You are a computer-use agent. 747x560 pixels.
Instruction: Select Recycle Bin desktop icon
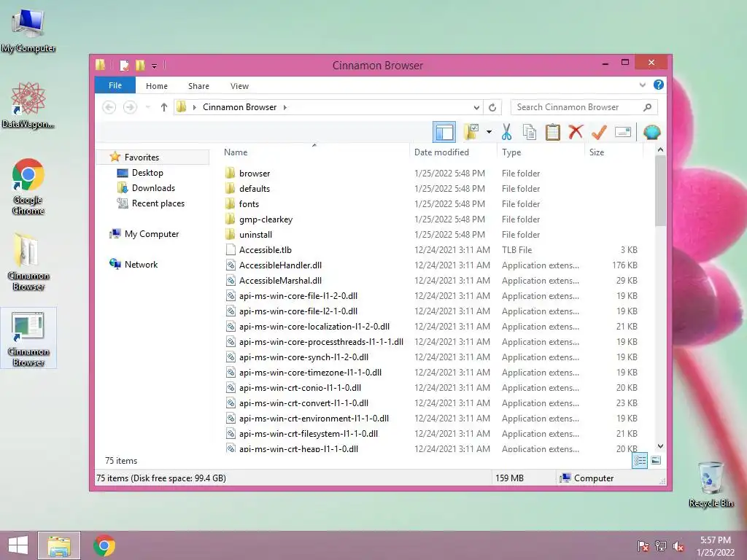pyautogui.click(x=711, y=484)
